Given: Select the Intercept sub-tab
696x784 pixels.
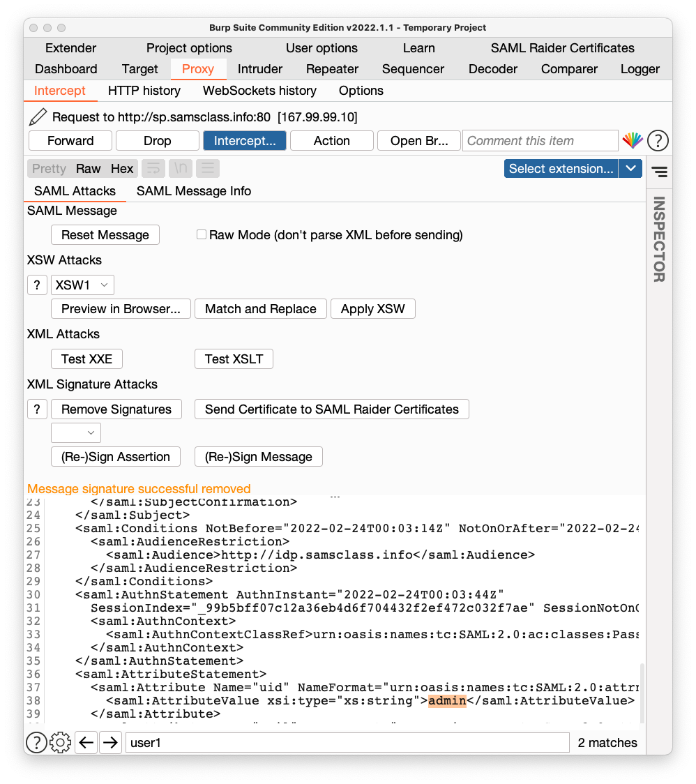Looking at the screenshot, I should pos(59,91).
